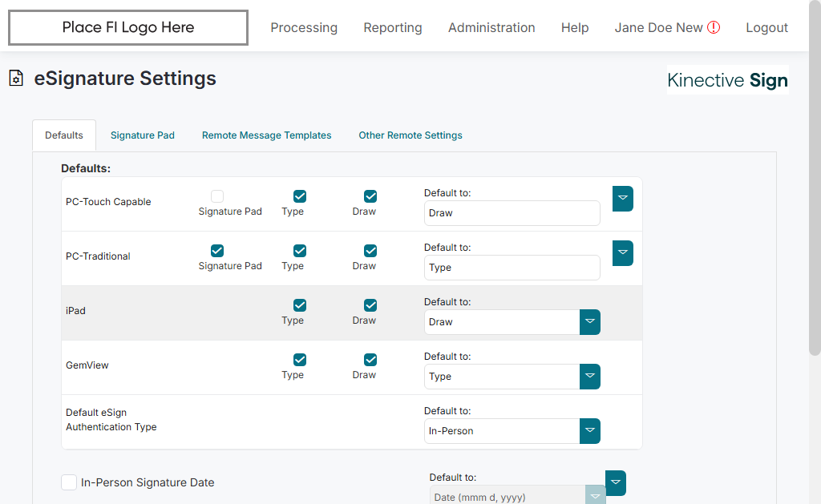821x504 pixels.
Task: Click the Logout link
Action: [x=766, y=27]
